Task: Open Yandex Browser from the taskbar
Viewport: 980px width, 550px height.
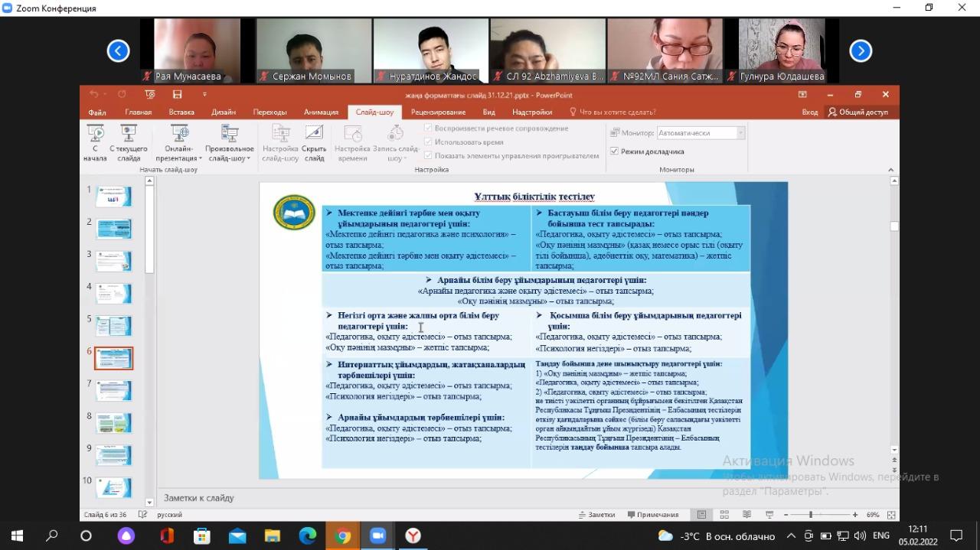Action: pyautogui.click(x=413, y=535)
